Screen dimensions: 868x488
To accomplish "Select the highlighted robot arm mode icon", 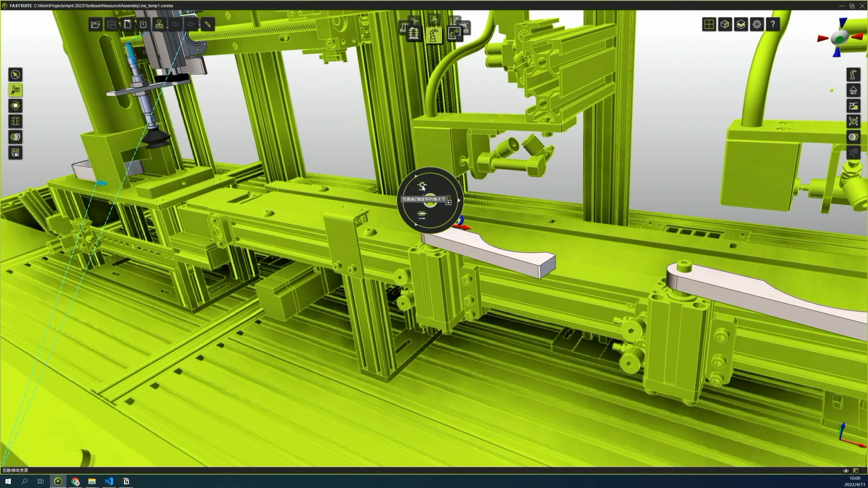I will [433, 35].
